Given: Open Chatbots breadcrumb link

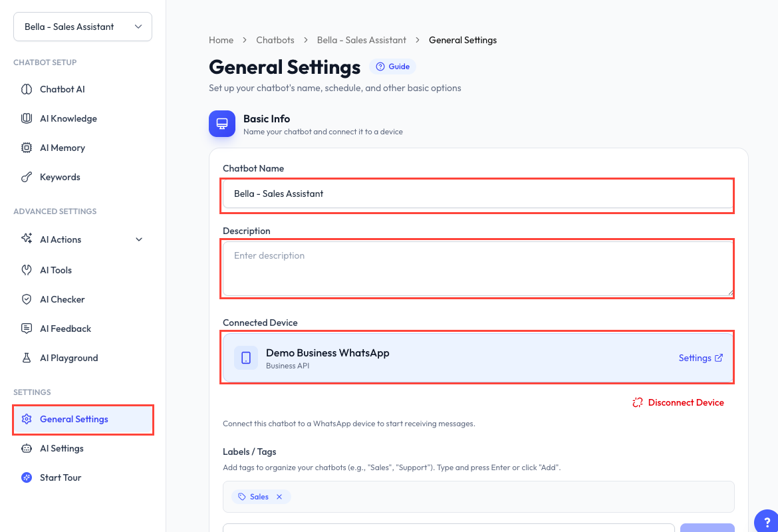Looking at the screenshot, I should tap(275, 40).
